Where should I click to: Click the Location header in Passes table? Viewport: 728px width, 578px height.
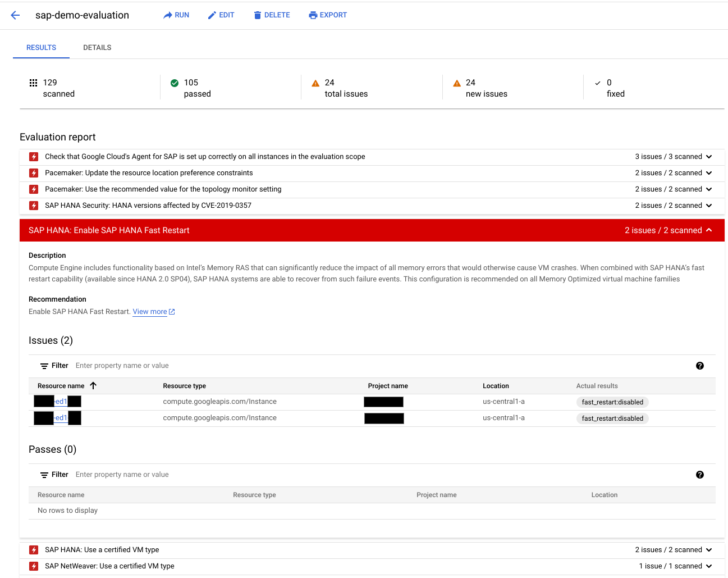click(x=604, y=495)
